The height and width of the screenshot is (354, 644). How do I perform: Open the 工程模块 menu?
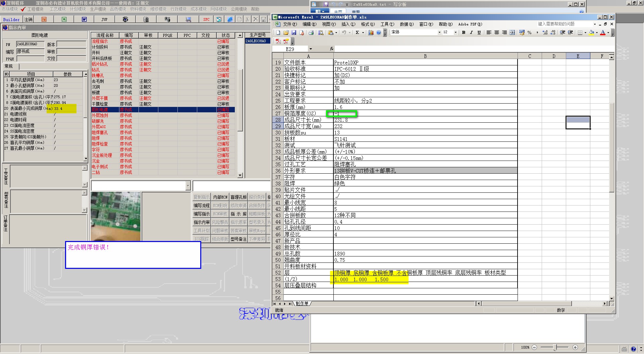pyautogui.click(x=35, y=9)
